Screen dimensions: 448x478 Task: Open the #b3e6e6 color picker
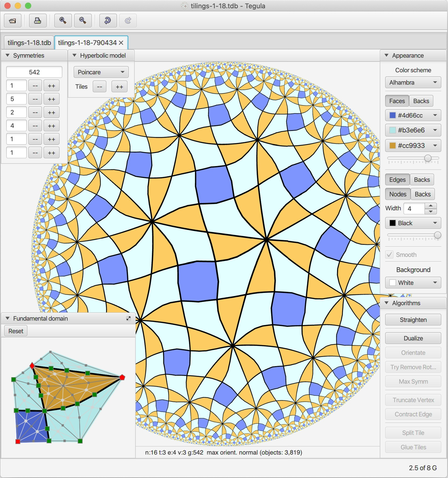(413, 130)
